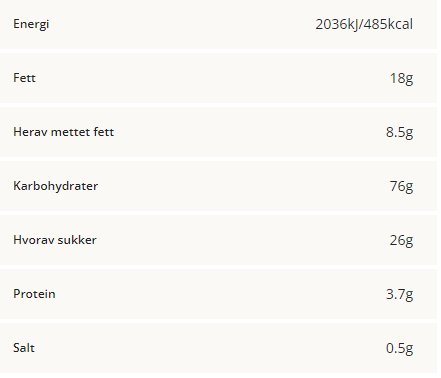Click the middle of the Hvorav sukker row

pyautogui.click(x=218, y=240)
